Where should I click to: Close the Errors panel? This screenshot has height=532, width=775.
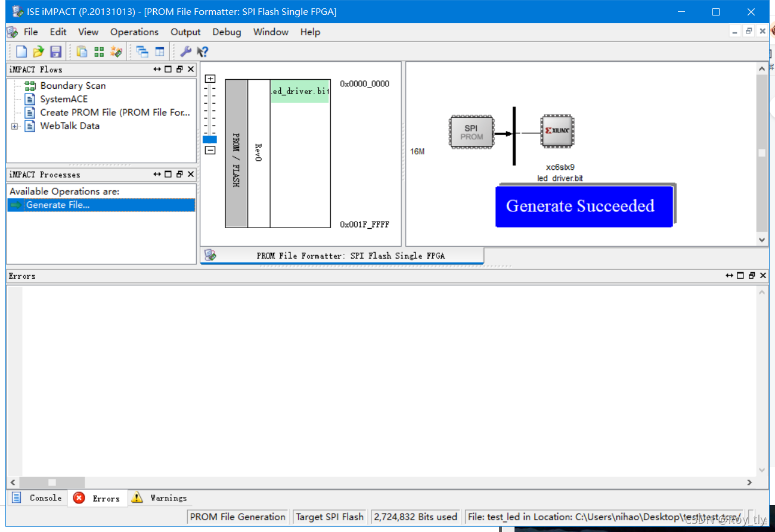click(x=763, y=275)
